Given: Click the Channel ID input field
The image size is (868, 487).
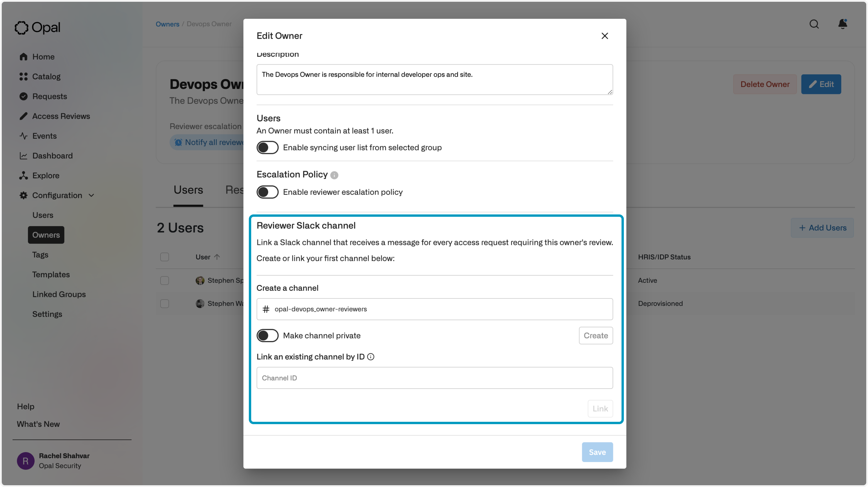Looking at the screenshot, I should 434,378.
